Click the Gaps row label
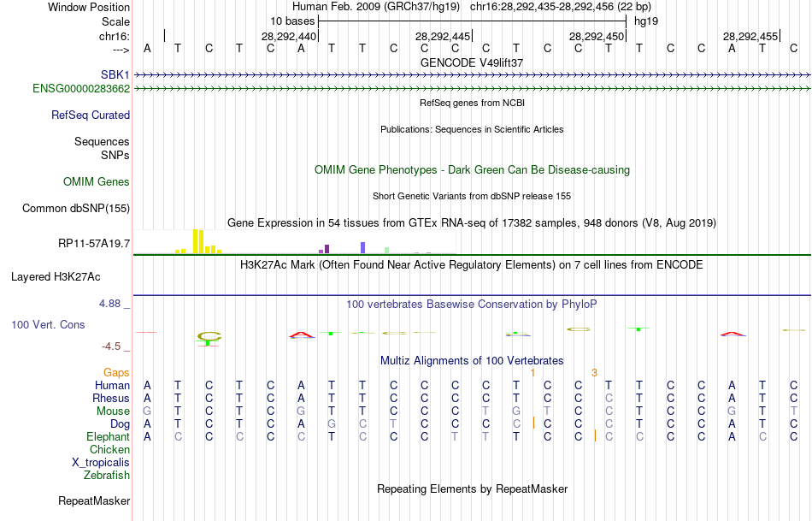Viewport: 812px width, 521px height. click(x=116, y=373)
